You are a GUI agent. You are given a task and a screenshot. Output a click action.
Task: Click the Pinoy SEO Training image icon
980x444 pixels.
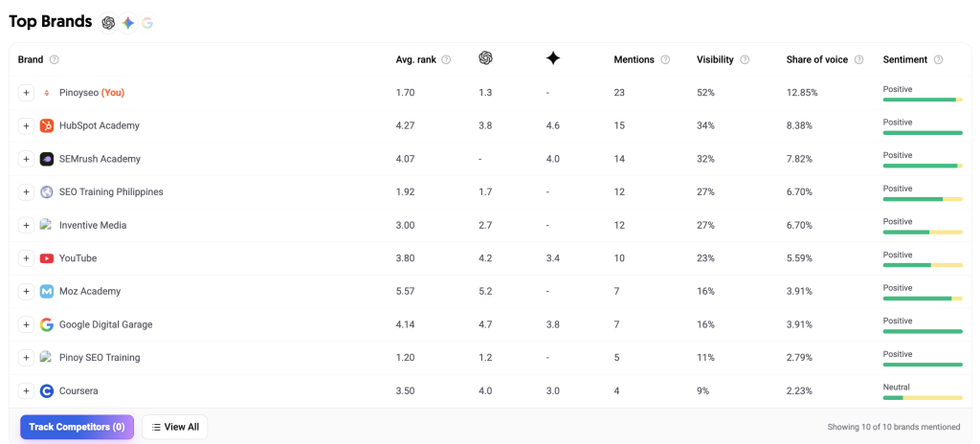point(45,357)
